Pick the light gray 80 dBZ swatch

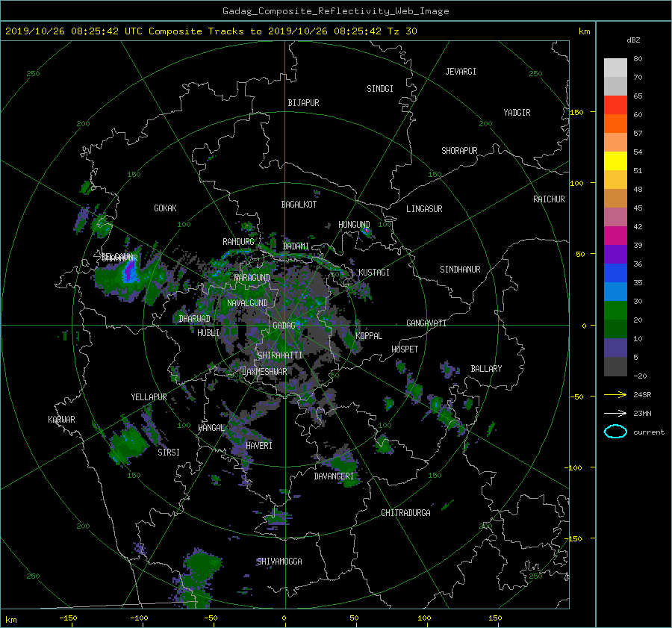[x=615, y=67]
